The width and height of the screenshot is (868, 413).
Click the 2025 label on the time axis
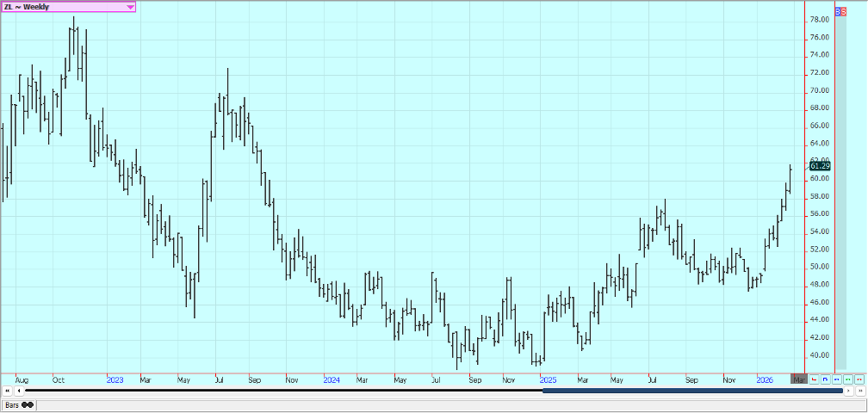[x=548, y=379]
